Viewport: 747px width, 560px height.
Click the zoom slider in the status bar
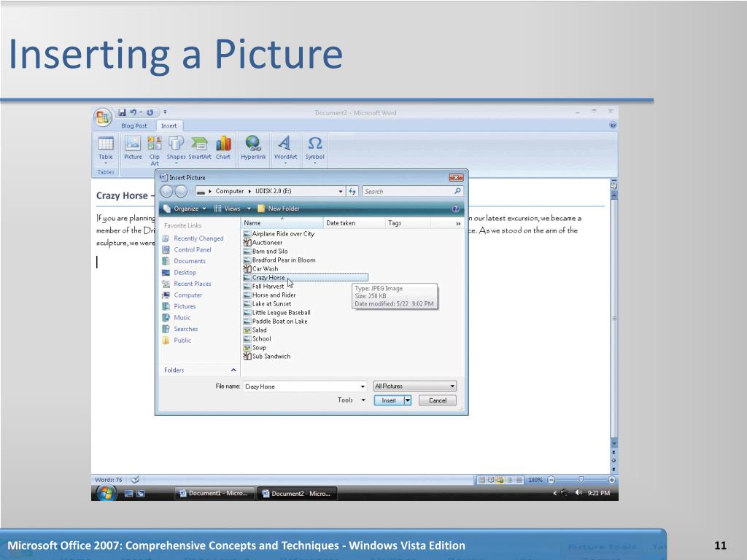click(581, 480)
